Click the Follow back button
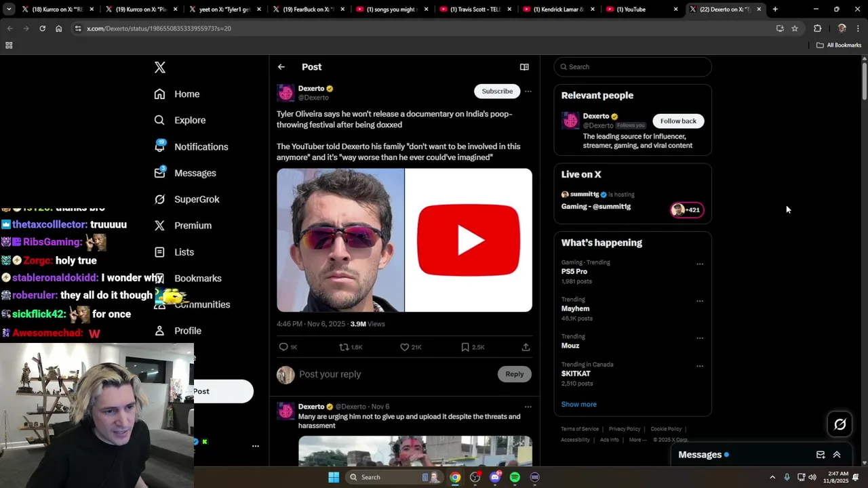Image resolution: width=868 pixels, height=488 pixels. 678,121
